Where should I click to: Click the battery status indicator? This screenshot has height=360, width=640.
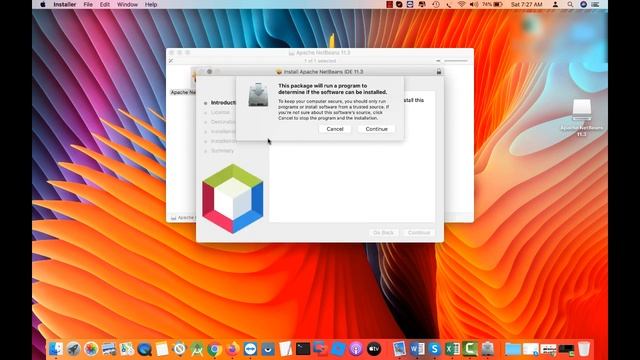493,4
